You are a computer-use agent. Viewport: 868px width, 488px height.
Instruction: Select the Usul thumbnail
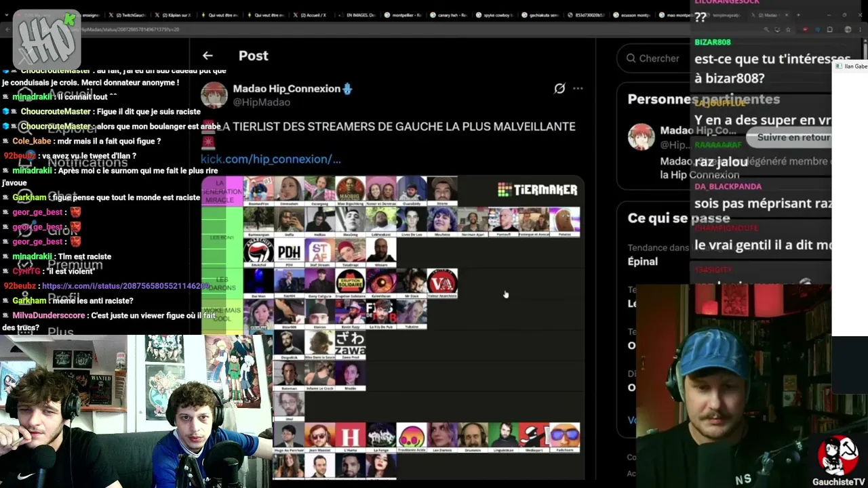pos(290,406)
